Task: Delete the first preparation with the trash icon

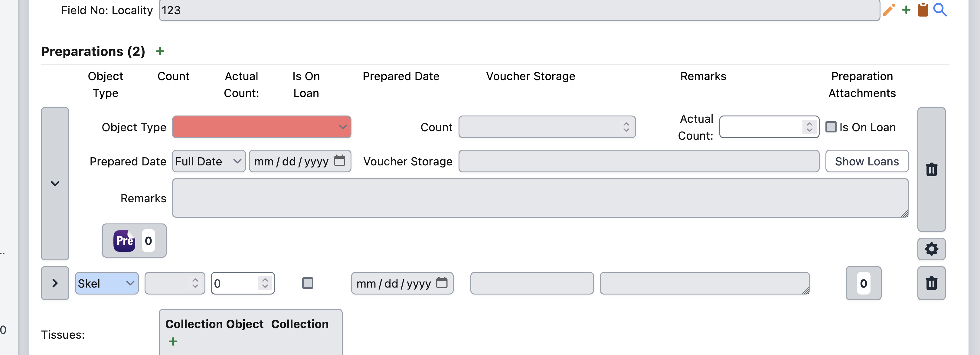Action: point(931,170)
